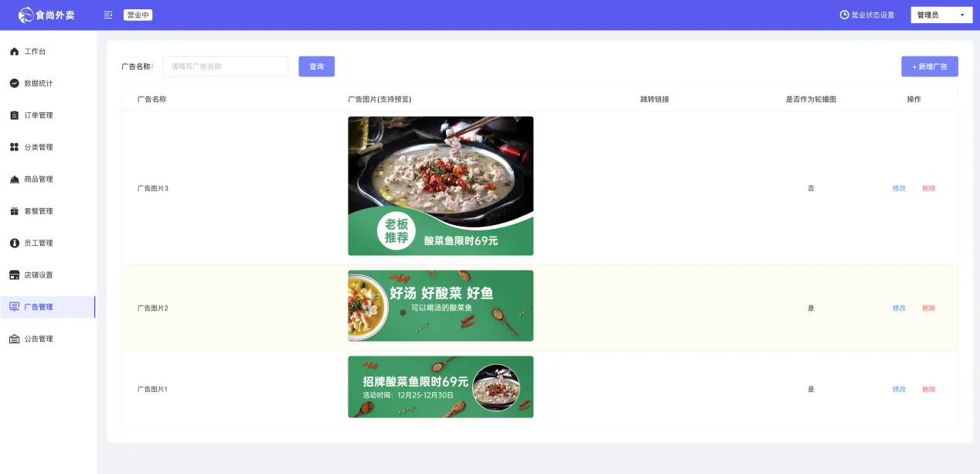Open the 管理员 user dropdown

tap(941, 15)
